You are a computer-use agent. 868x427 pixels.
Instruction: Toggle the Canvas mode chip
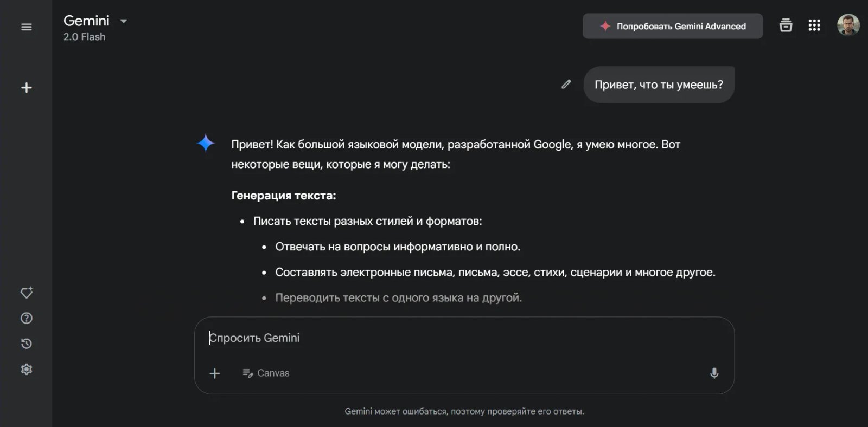pos(266,373)
